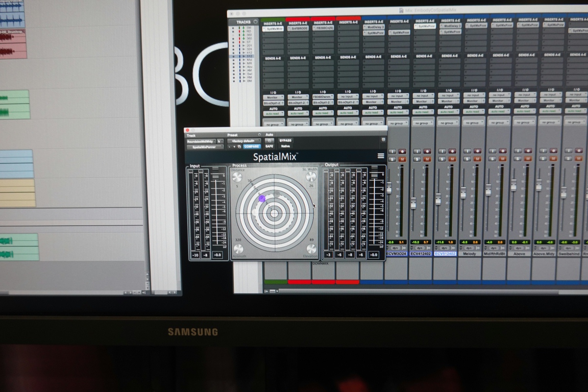This screenshot has height=392, width=588.
Task: Solo the Above track
Action: (x=517, y=159)
